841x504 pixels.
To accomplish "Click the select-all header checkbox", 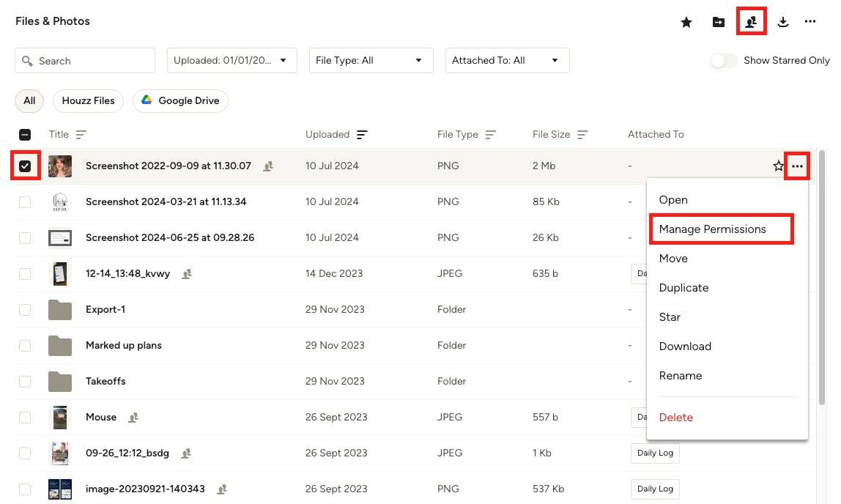I will [25, 135].
